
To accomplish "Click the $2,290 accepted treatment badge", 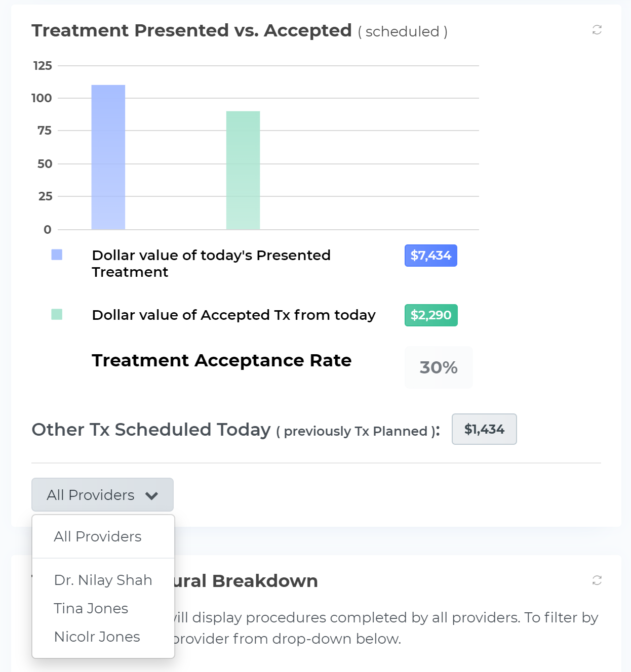I will pos(430,315).
